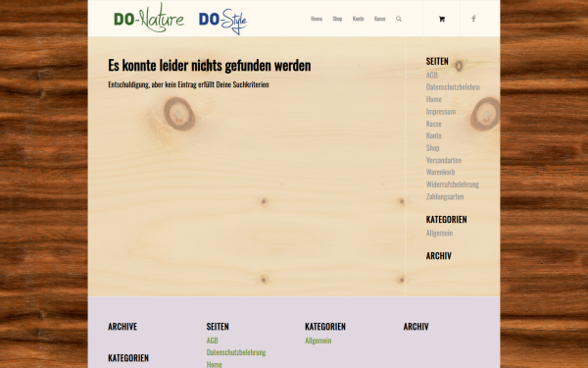Open AGB link in footer Seiten

tap(213, 341)
